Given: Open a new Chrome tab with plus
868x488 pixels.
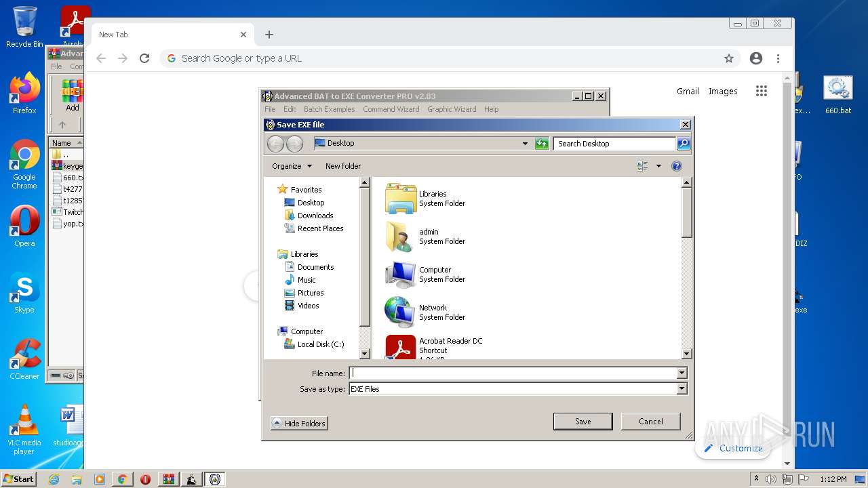Looking at the screenshot, I should [269, 35].
